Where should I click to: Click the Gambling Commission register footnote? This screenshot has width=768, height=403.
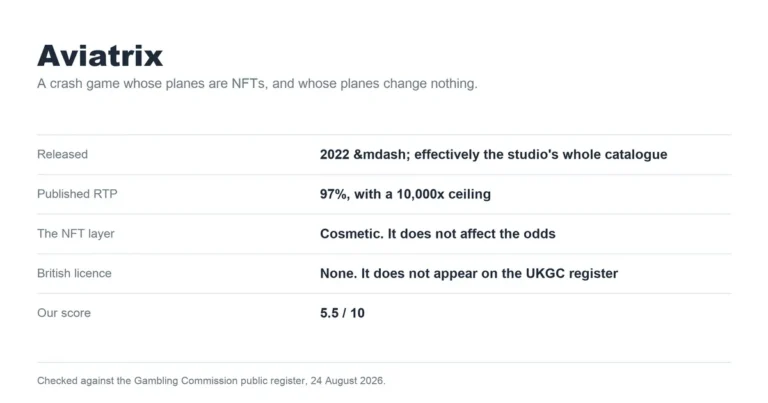click(x=211, y=380)
